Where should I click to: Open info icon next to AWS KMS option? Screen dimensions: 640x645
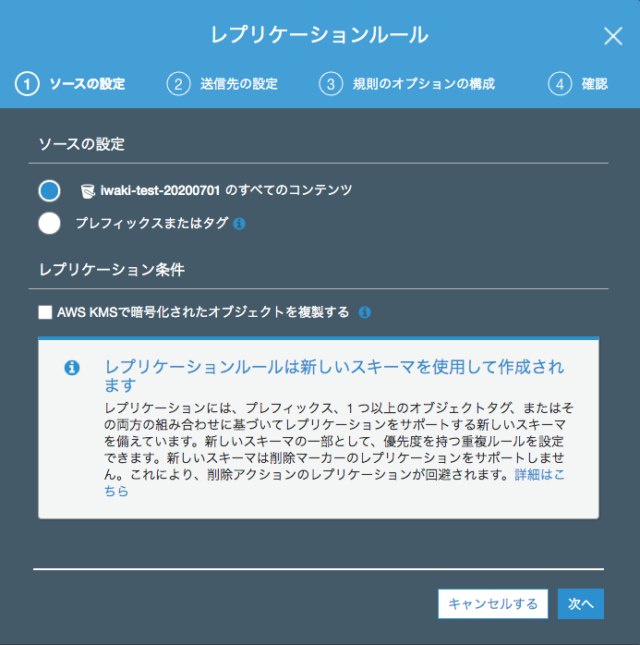[x=364, y=312]
